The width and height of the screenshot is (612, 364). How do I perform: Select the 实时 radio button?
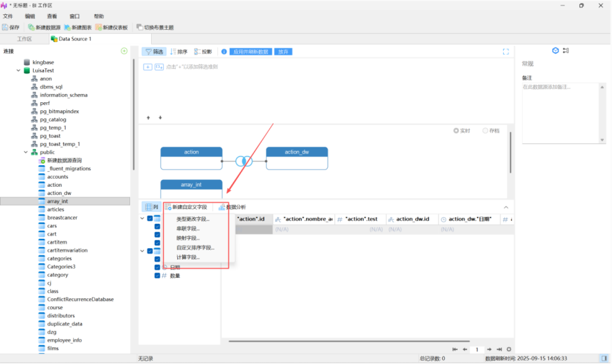tap(456, 131)
